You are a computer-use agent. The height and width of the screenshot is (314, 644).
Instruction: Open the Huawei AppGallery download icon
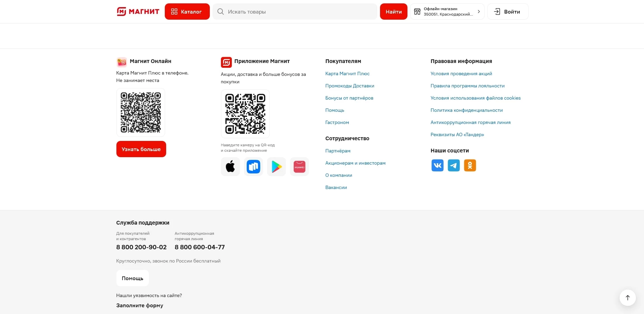click(299, 167)
